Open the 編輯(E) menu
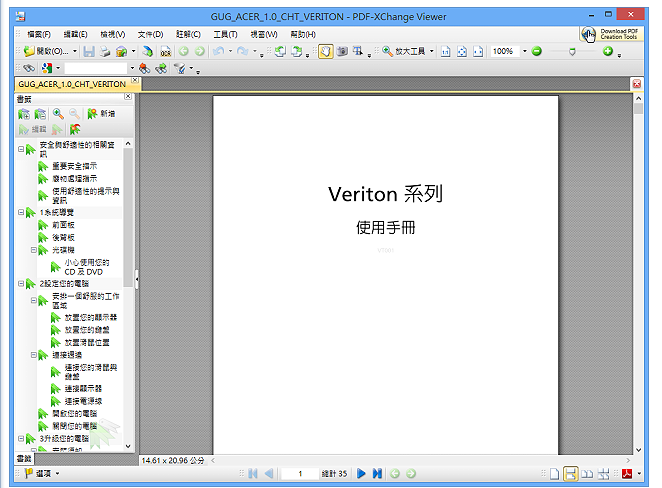The width and height of the screenshot is (662, 488). pos(76,35)
